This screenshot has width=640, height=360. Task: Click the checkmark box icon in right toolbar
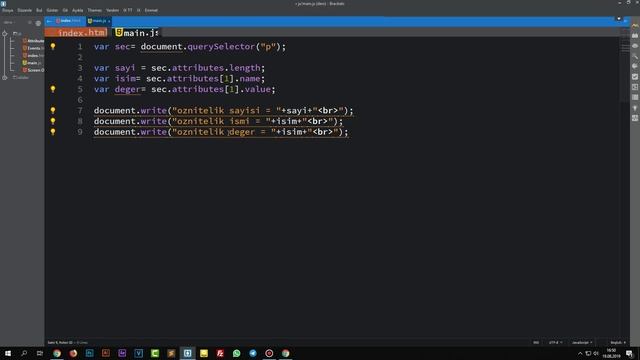pyautogui.click(x=635, y=77)
